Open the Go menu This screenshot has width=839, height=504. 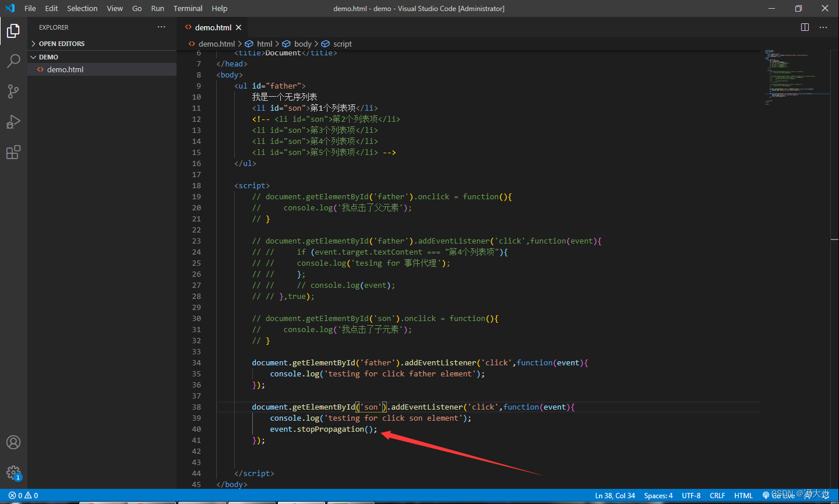pyautogui.click(x=137, y=8)
